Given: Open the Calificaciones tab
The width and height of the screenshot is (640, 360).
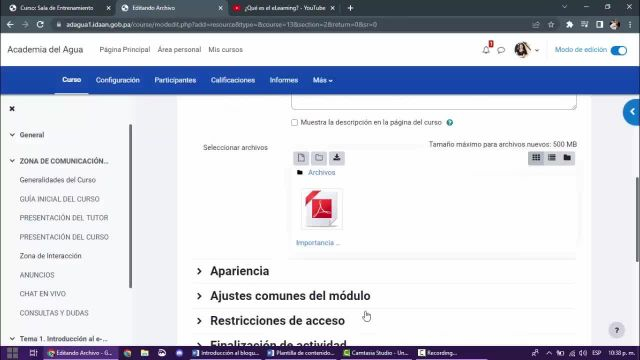Looking at the screenshot, I should [x=233, y=80].
